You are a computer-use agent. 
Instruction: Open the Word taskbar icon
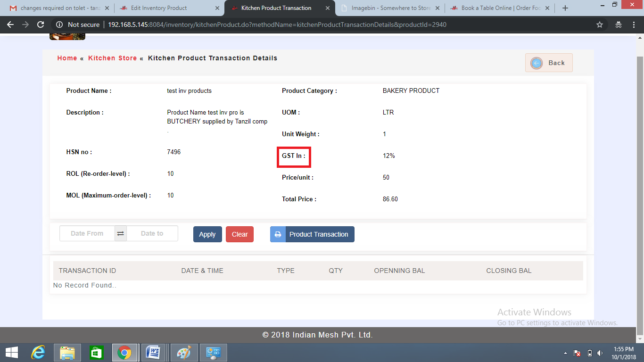click(x=153, y=353)
